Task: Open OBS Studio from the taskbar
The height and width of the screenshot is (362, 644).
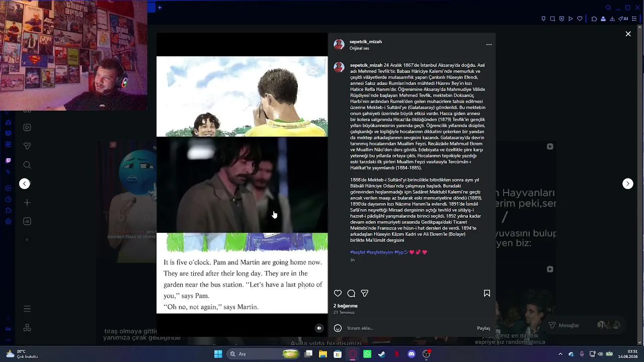Action: click(426, 354)
